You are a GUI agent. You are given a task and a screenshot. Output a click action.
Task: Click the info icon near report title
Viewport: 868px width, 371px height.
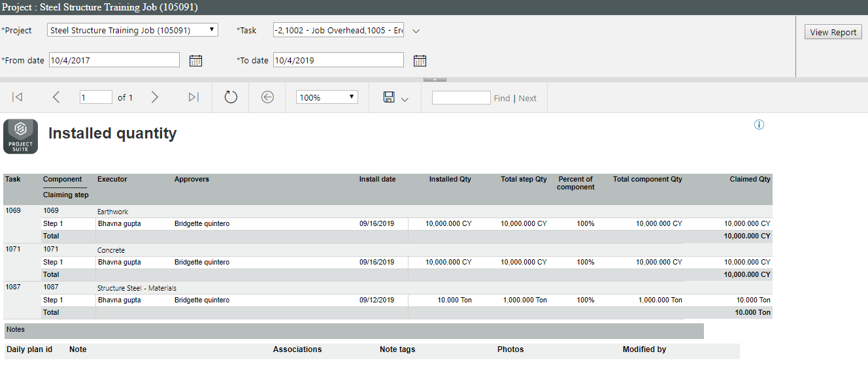759,125
